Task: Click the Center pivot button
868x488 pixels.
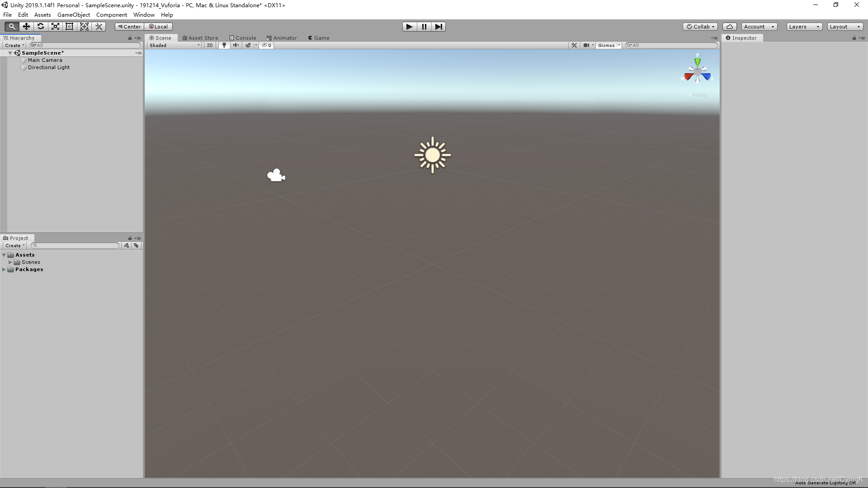Action: pyautogui.click(x=130, y=27)
